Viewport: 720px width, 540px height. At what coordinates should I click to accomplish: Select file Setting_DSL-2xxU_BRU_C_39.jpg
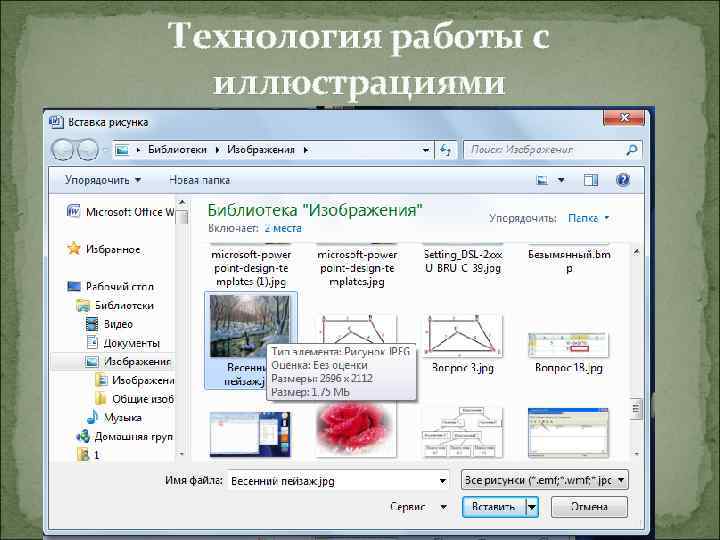(x=463, y=261)
